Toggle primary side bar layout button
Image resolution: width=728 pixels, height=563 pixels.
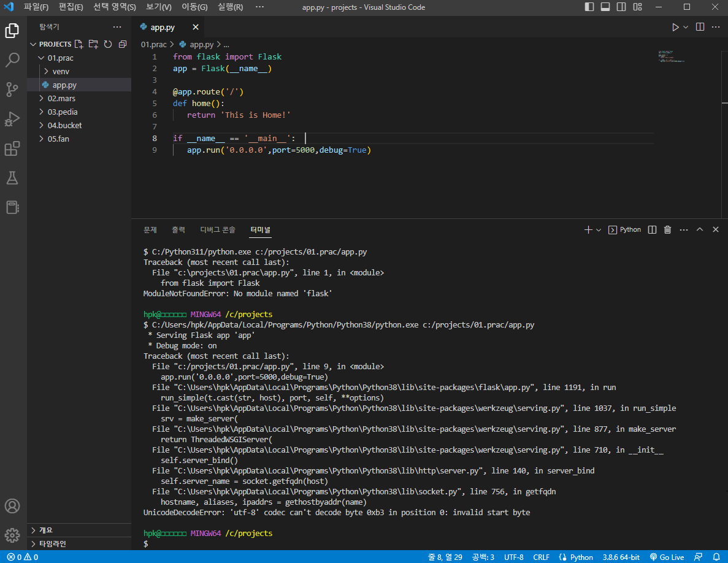[x=589, y=7]
